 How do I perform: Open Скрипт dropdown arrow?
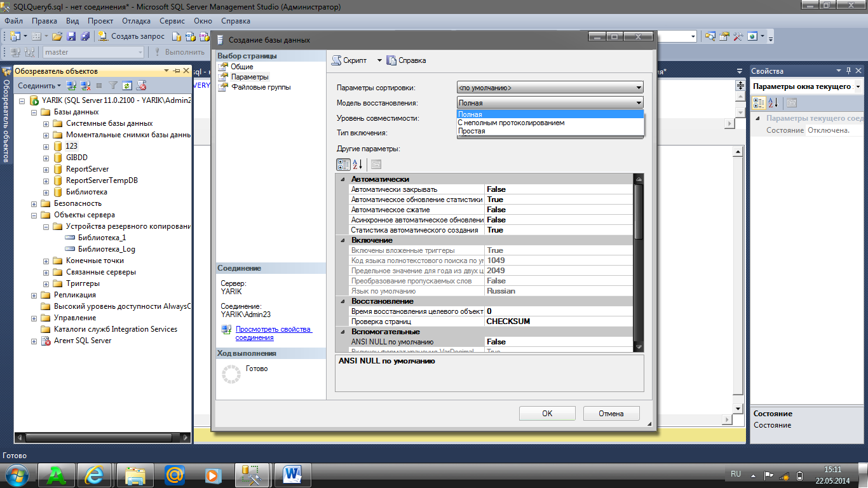pyautogui.click(x=379, y=60)
